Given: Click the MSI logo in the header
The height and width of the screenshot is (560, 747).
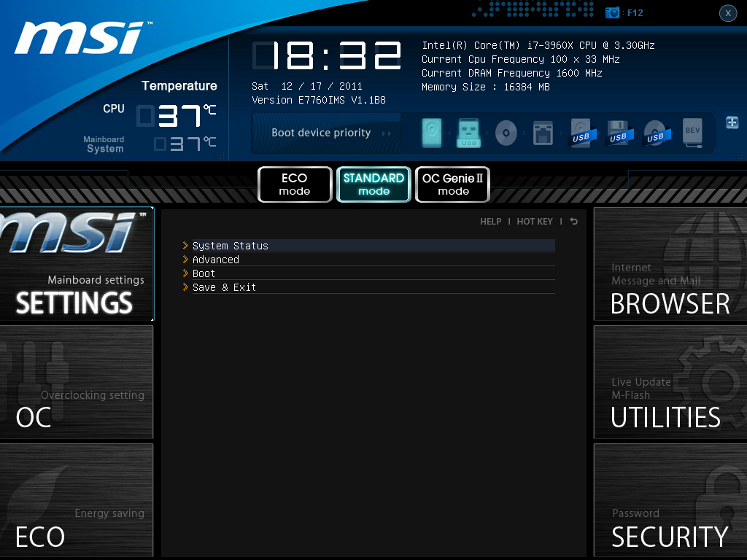Looking at the screenshot, I should point(83,38).
